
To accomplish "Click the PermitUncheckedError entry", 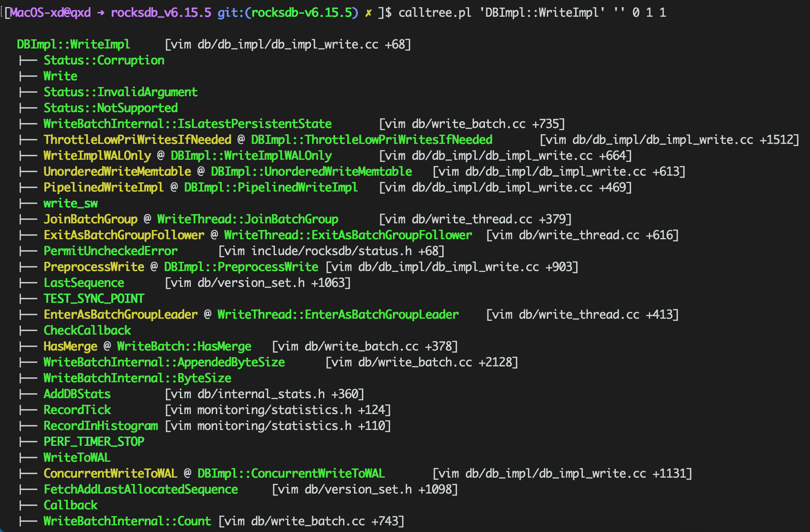I will [x=111, y=251].
